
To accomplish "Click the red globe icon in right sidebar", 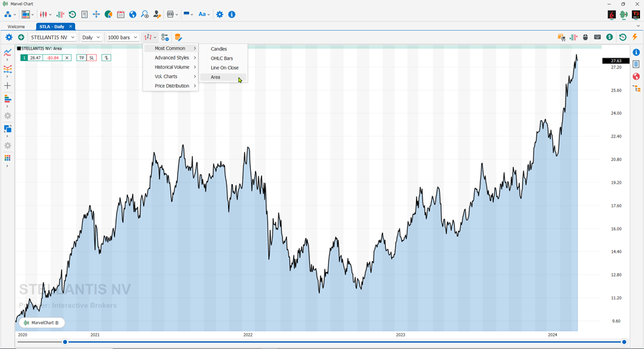I will click(636, 77).
